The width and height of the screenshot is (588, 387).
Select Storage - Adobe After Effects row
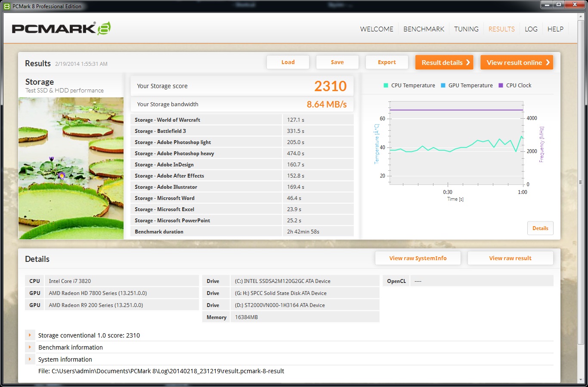pos(242,176)
